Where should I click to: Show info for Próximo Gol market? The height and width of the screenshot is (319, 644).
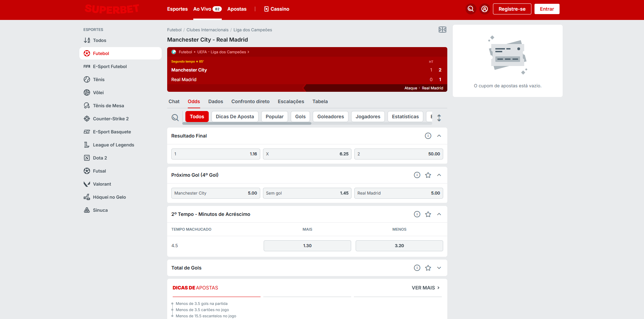417,175
